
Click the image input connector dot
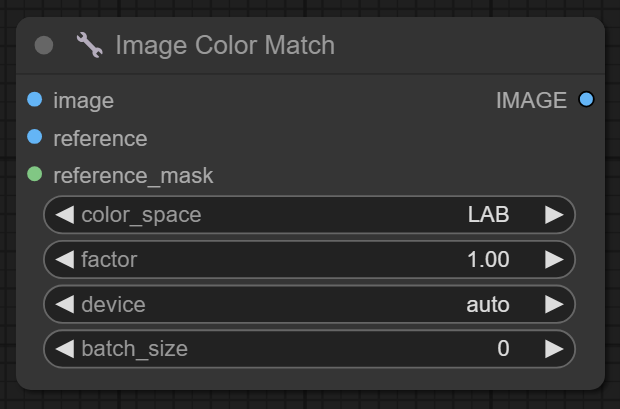pyautogui.click(x=35, y=100)
